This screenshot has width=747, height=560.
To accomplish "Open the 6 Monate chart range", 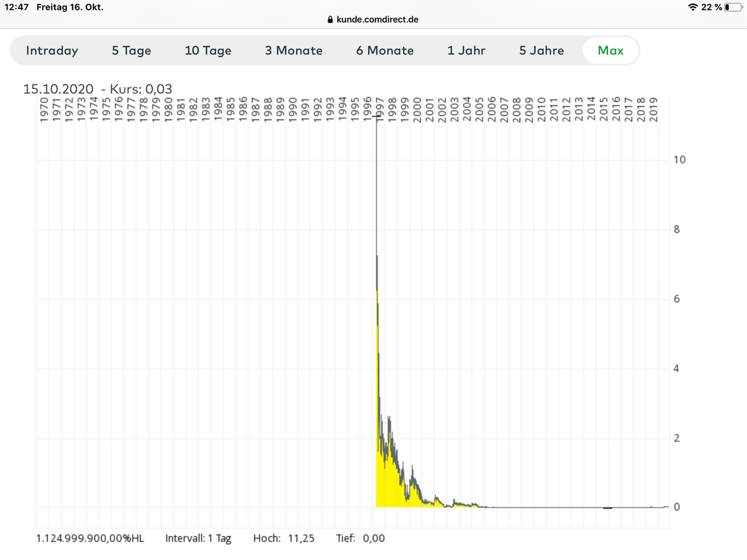I will [384, 51].
